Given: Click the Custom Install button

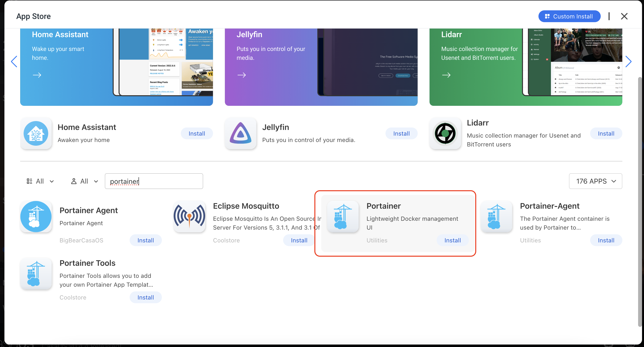Looking at the screenshot, I should pos(569,16).
